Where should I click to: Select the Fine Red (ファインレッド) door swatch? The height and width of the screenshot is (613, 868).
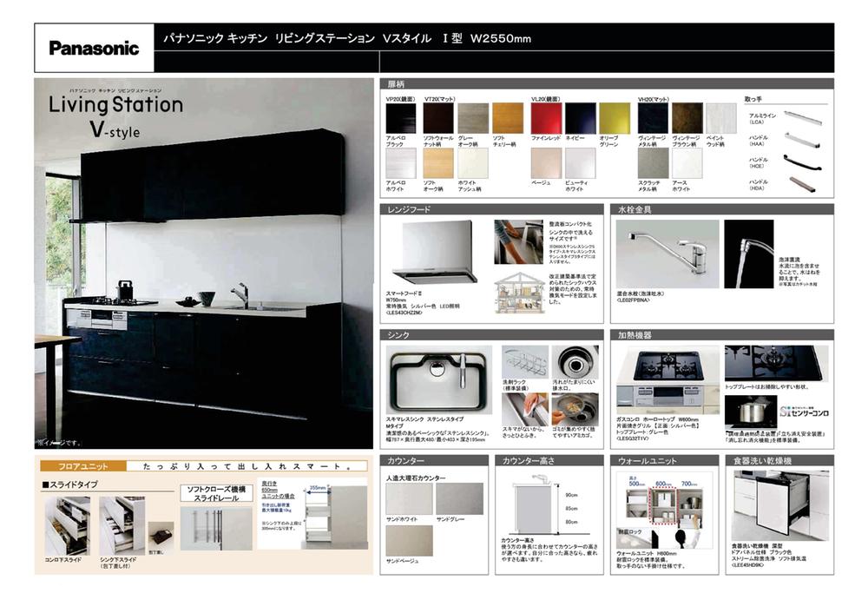545,117
